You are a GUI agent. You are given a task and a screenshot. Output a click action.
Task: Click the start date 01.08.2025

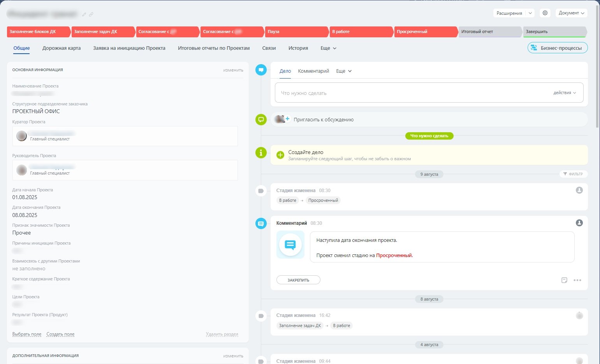25,197
